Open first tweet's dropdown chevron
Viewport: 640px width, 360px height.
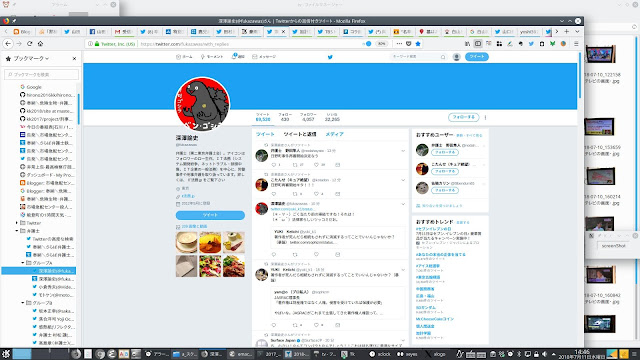(403, 151)
